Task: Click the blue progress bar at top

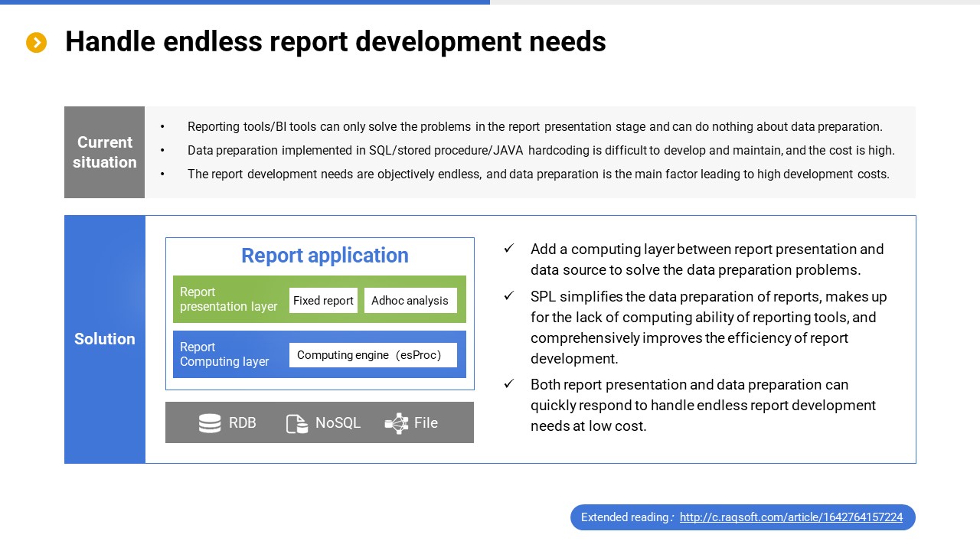Action: coord(245,2)
